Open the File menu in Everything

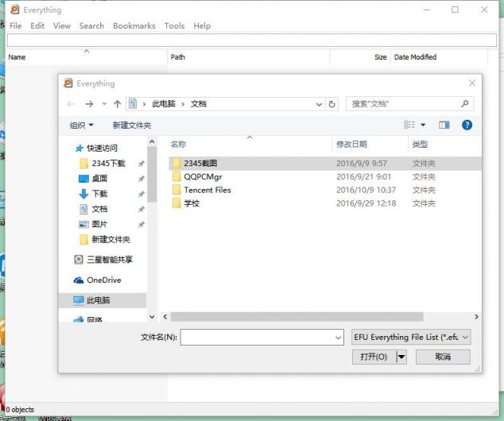click(15, 25)
